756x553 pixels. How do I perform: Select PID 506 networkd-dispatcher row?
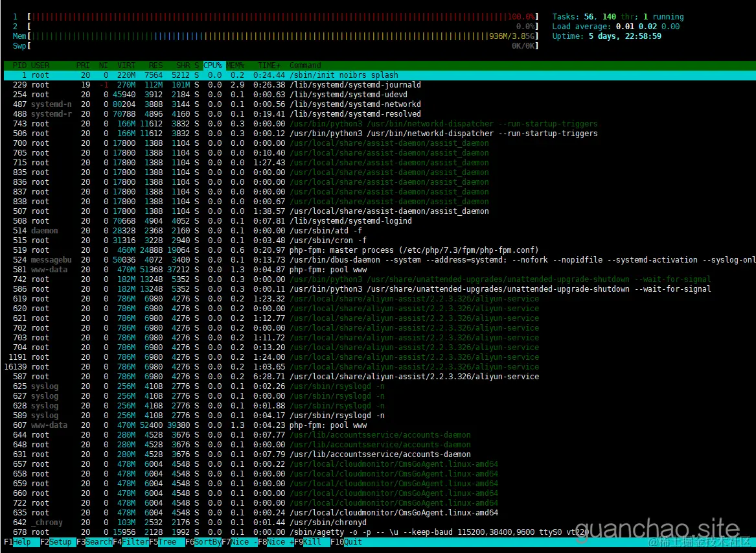coord(380,134)
